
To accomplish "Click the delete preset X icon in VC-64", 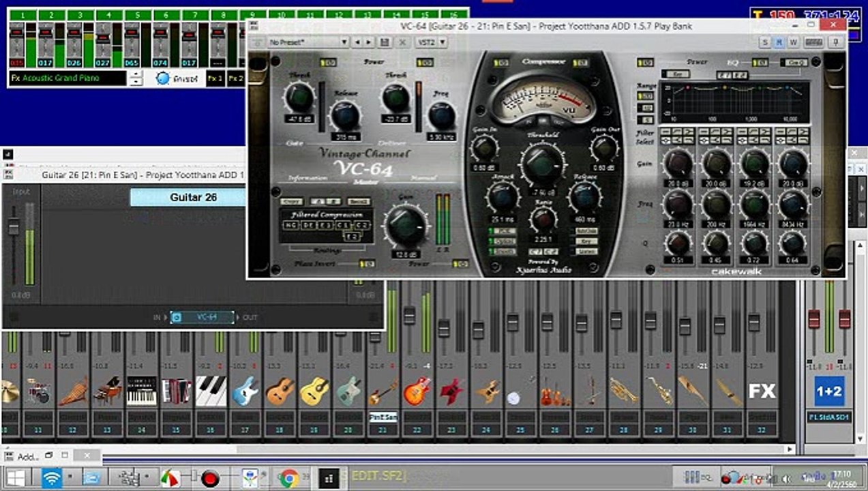I will (x=403, y=42).
